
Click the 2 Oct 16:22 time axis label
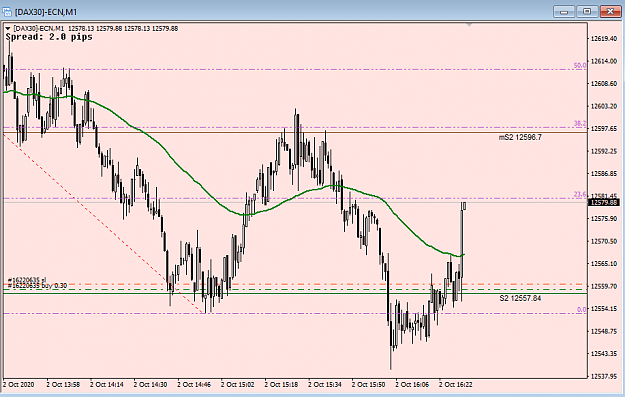(456, 385)
